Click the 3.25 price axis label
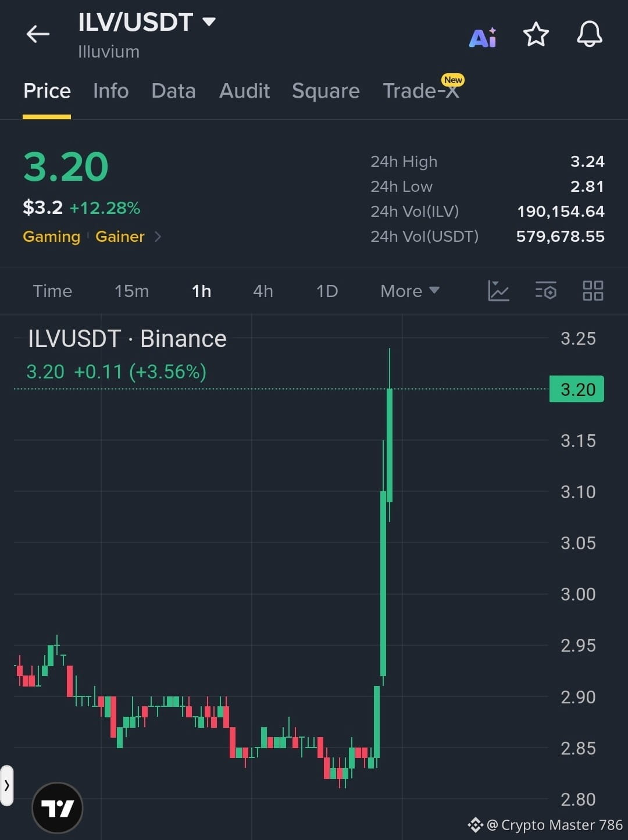Viewport: 628px width, 840px height. pos(578,338)
